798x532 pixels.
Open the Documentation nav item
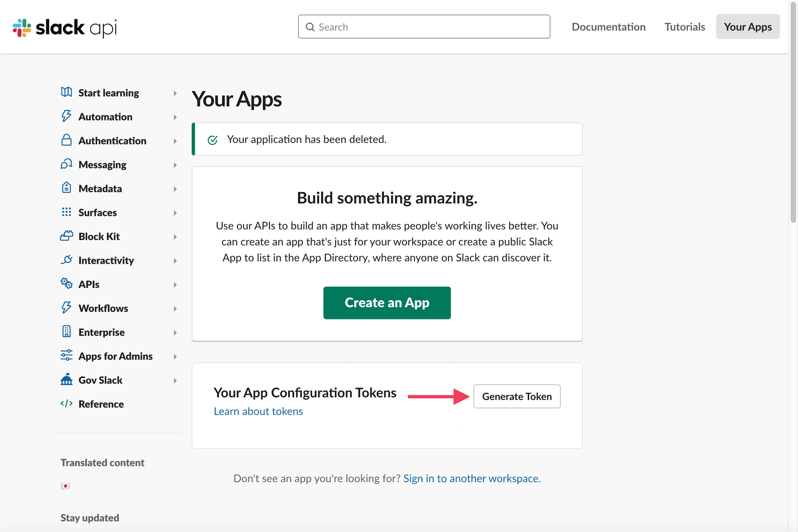tap(608, 27)
